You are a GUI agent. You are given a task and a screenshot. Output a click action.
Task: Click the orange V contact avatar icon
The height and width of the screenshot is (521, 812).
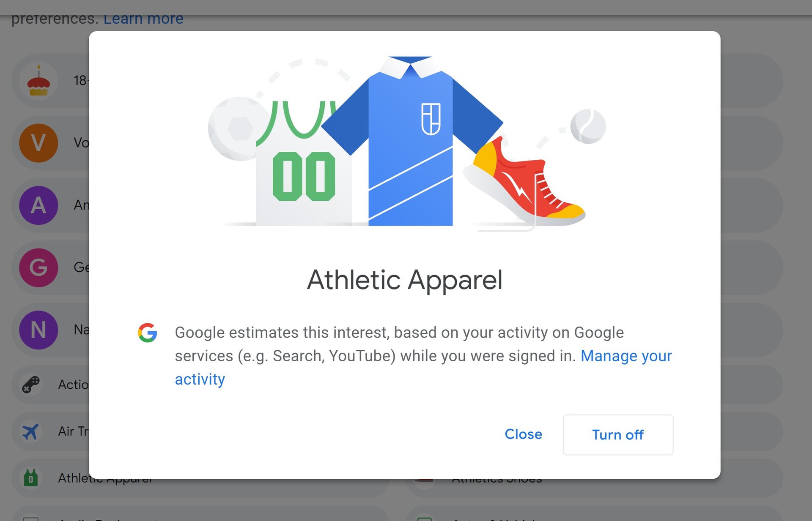tap(38, 142)
